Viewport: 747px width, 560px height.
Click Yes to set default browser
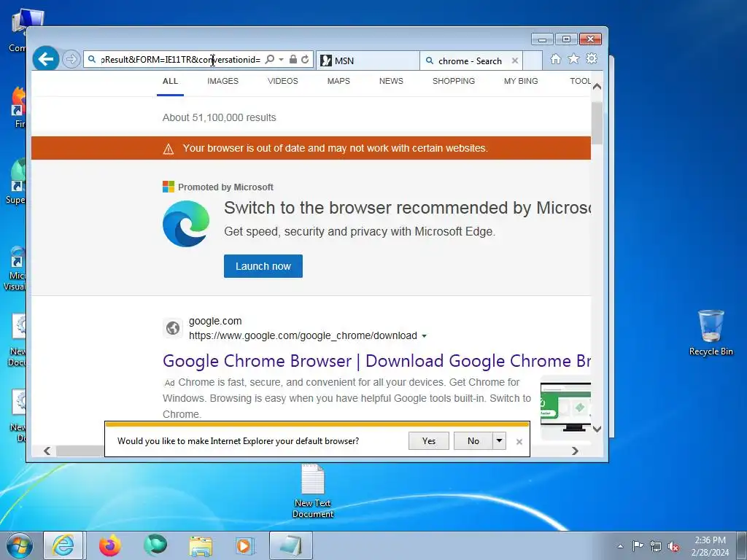point(429,441)
